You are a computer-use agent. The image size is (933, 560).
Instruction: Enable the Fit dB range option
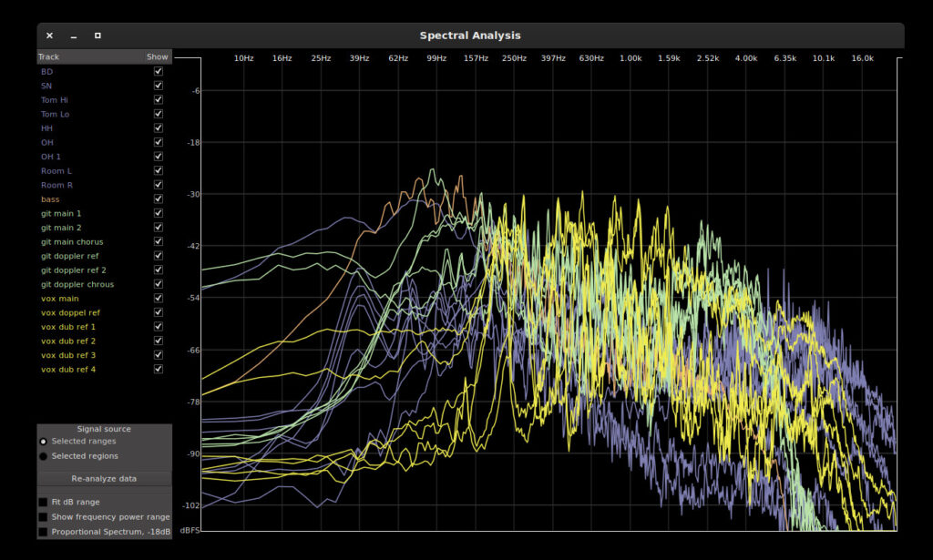(43, 503)
